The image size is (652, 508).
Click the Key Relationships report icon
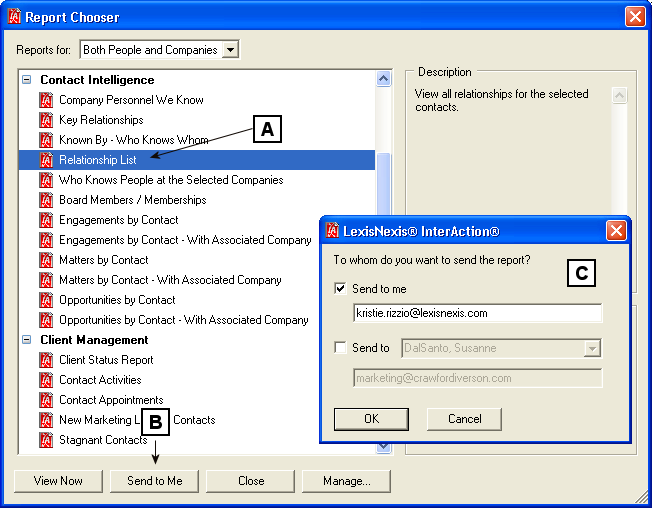tap(46, 120)
